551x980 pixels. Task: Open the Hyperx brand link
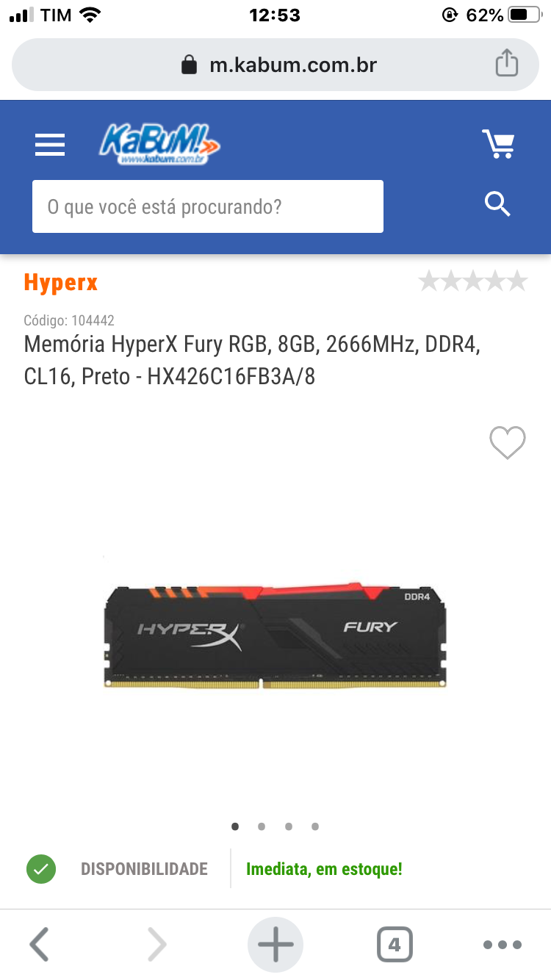[61, 282]
